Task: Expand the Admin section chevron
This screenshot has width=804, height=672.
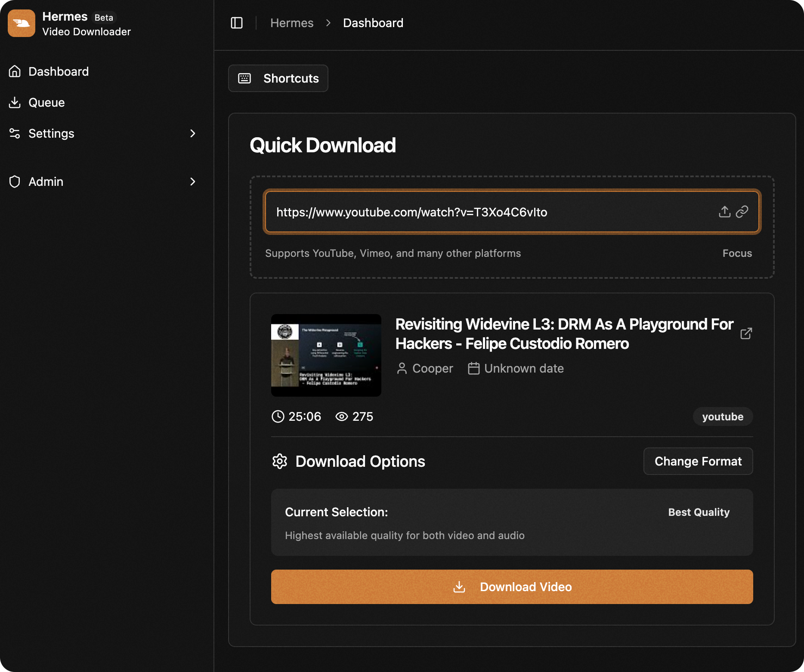Action: [192, 182]
